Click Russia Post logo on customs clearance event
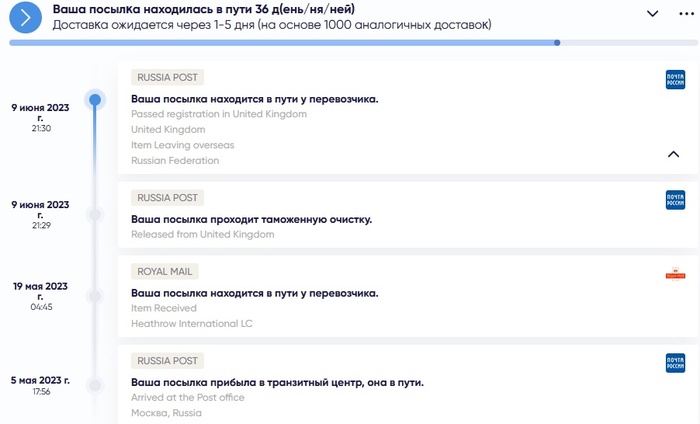 [x=675, y=200]
